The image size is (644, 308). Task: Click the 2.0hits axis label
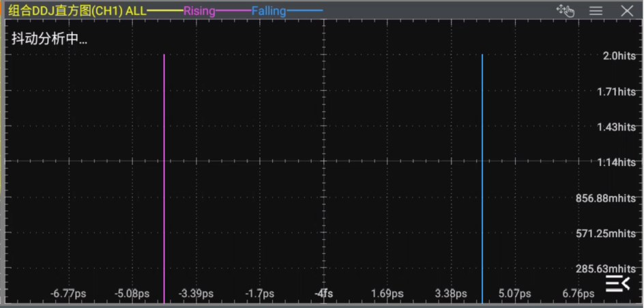(619, 56)
